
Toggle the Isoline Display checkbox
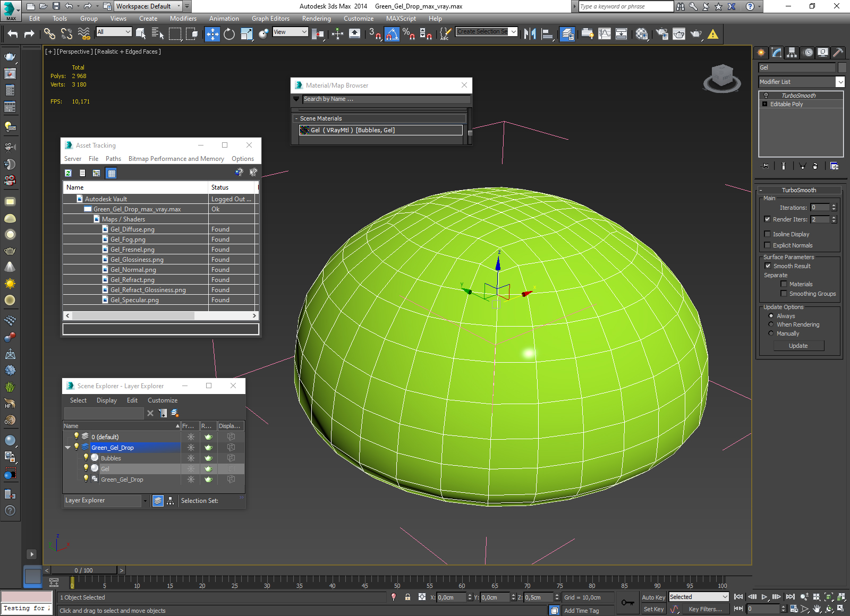tap(767, 234)
